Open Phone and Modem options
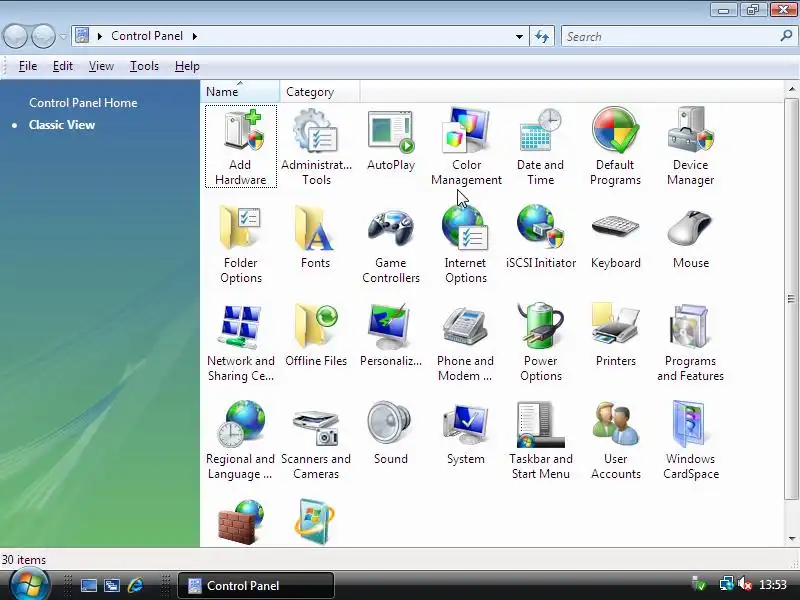The image size is (800, 600). (x=465, y=342)
